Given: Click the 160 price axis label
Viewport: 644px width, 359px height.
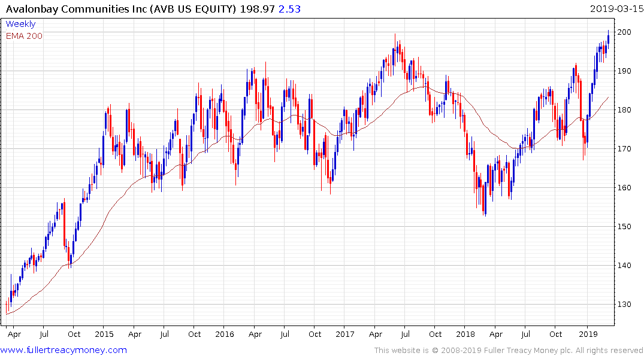Looking at the screenshot, I should pos(624,187).
